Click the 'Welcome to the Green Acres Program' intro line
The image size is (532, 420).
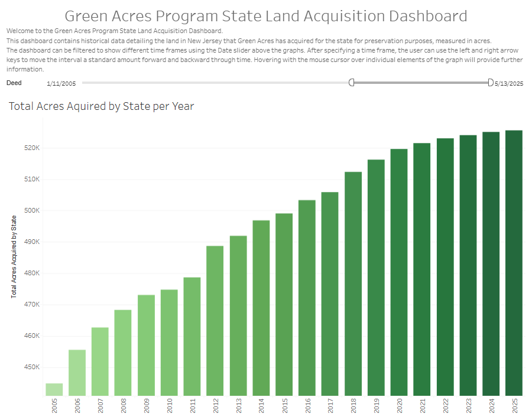pos(115,31)
